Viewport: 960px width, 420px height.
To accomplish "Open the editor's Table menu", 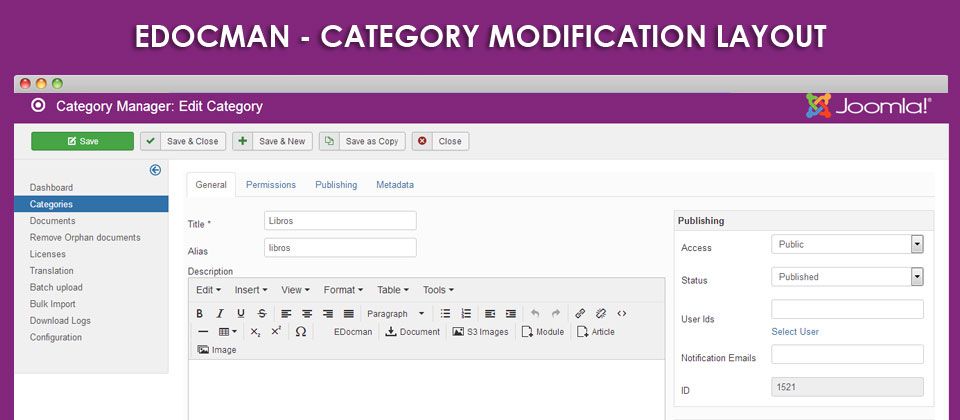I will (392, 290).
